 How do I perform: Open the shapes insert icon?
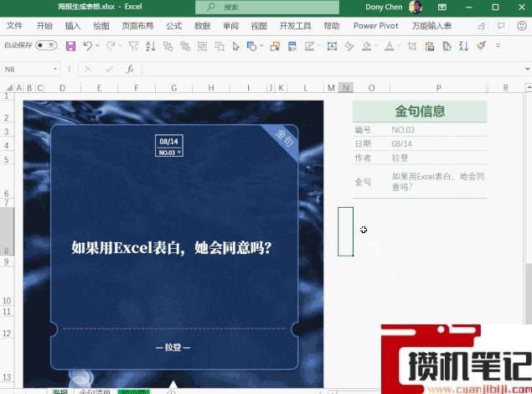251,46
